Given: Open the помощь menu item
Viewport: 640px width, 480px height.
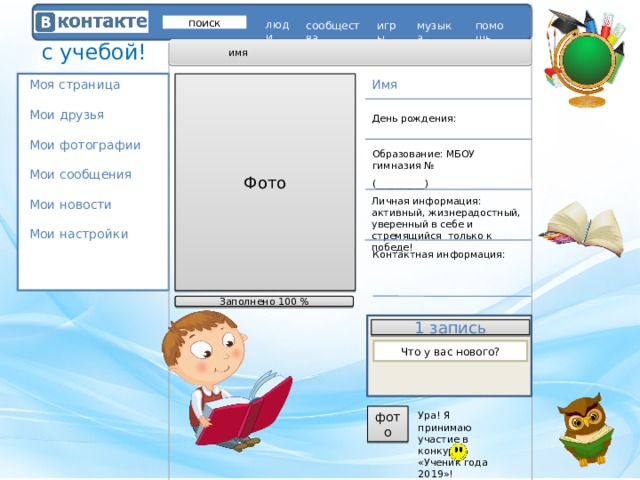Looking at the screenshot, I should pos(489,29).
